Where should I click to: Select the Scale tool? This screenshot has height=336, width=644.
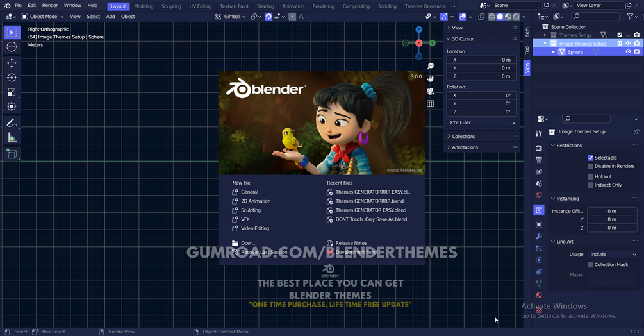click(12, 92)
